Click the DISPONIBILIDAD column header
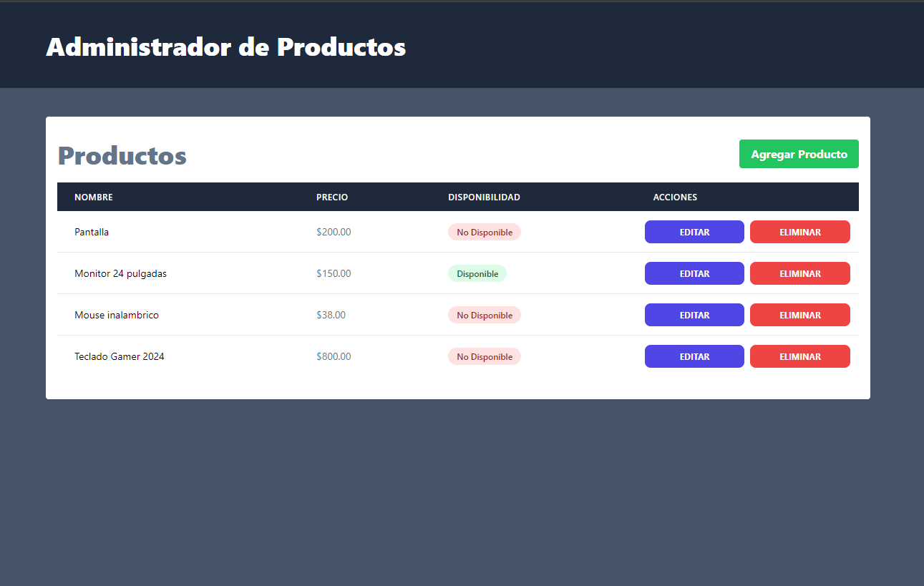The width and height of the screenshot is (924, 586). click(484, 197)
